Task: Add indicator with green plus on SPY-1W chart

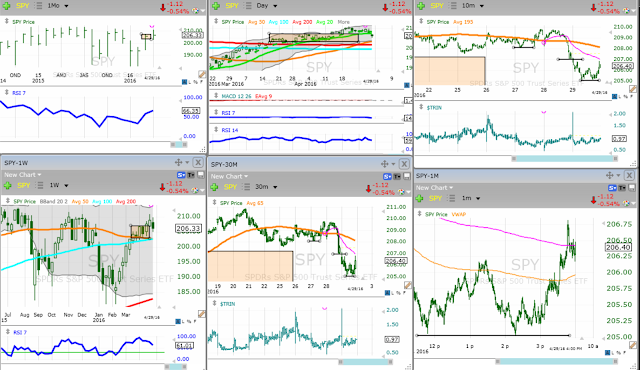Action: point(7,186)
